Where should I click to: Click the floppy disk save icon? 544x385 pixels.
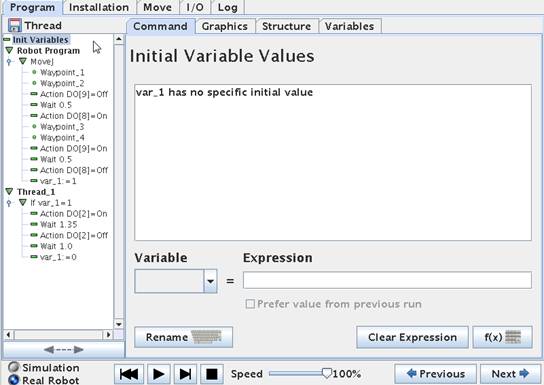(15, 25)
